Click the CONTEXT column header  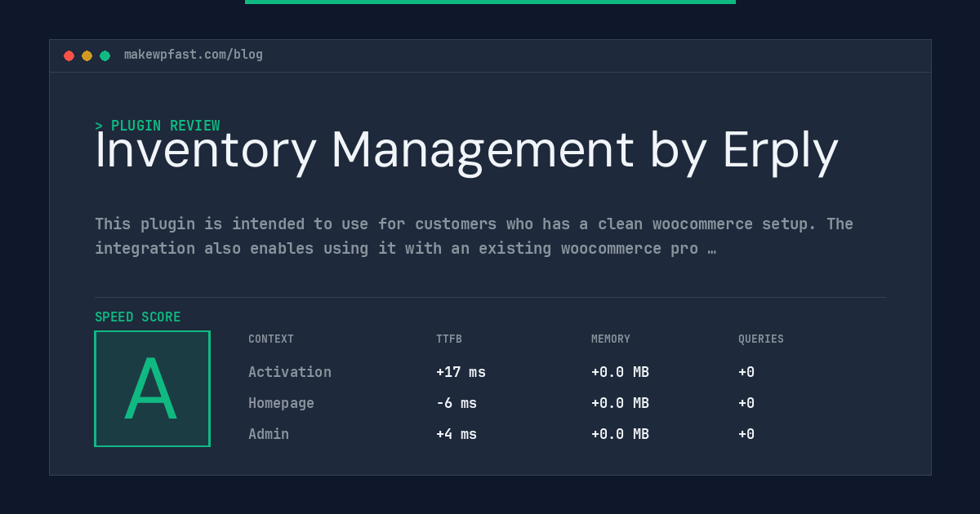click(x=271, y=339)
